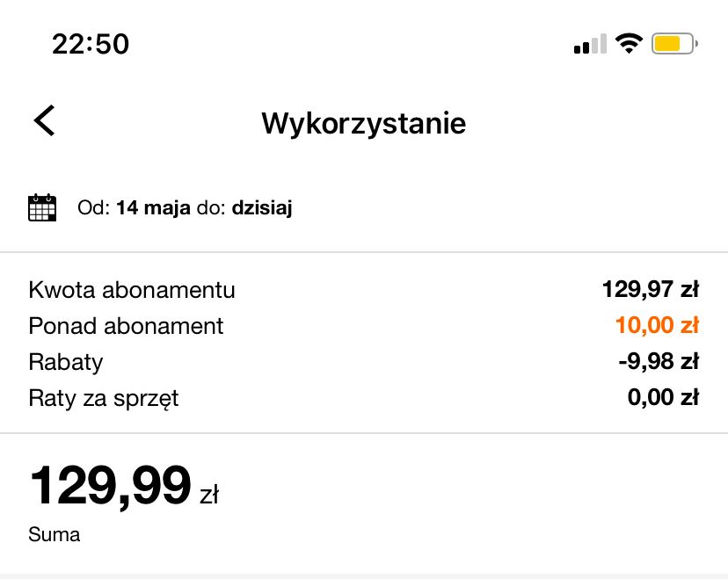Tap the Od date range label
This screenshot has height=579, width=728.
[92, 208]
